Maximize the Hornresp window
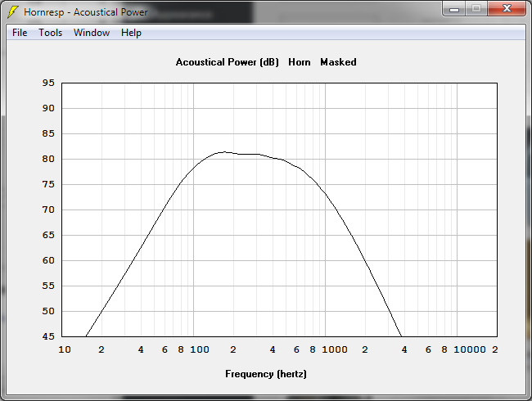Screen dimensions: 532x401 coord(476,9)
